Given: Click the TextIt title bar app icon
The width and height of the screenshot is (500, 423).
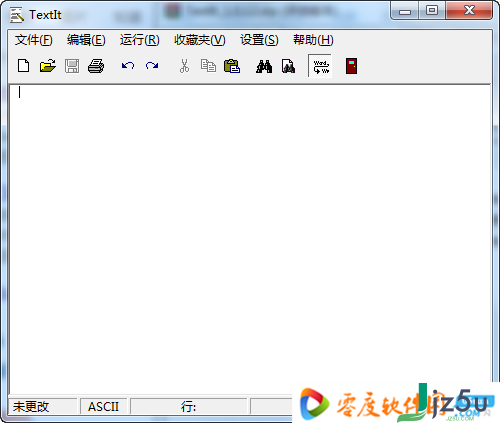Looking at the screenshot, I should 17,15.
